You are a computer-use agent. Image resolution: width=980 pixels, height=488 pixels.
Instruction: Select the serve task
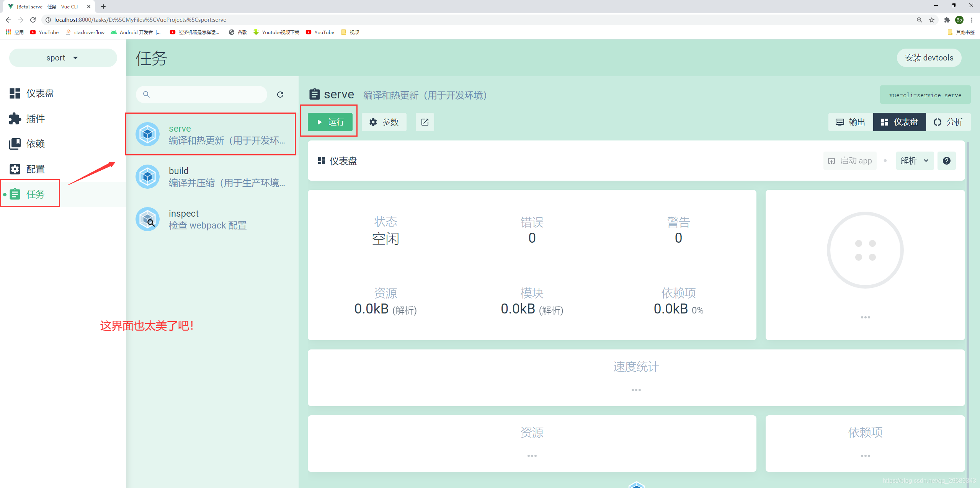coord(211,134)
